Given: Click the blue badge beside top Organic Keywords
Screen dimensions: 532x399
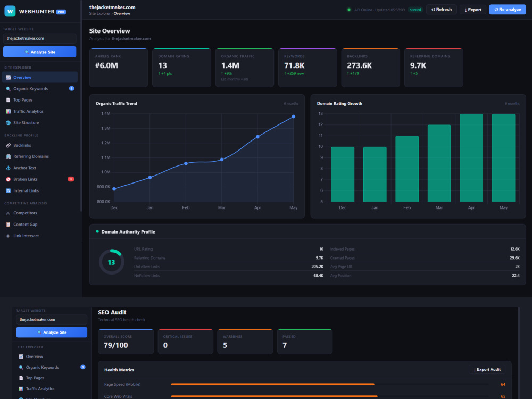Looking at the screenshot, I should click(72, 88).
